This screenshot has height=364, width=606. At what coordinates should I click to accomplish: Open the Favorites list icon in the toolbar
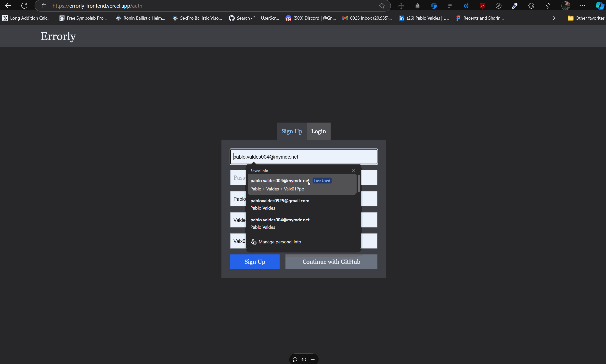pos(549,6)
